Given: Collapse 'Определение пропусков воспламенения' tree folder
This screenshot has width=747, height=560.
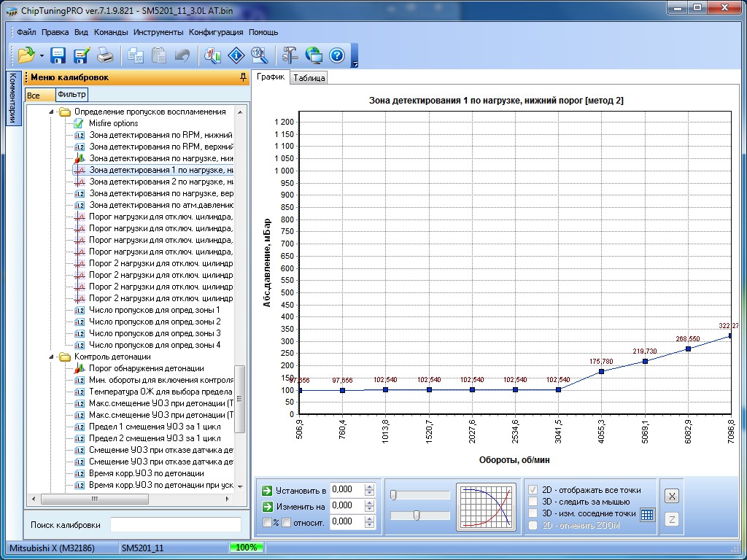Looking at the screenshot, I should (52, 112).
